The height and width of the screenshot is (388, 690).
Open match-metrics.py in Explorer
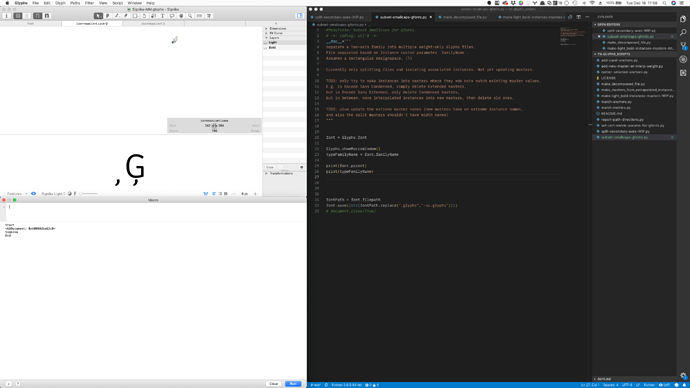(x=616, y=108)
